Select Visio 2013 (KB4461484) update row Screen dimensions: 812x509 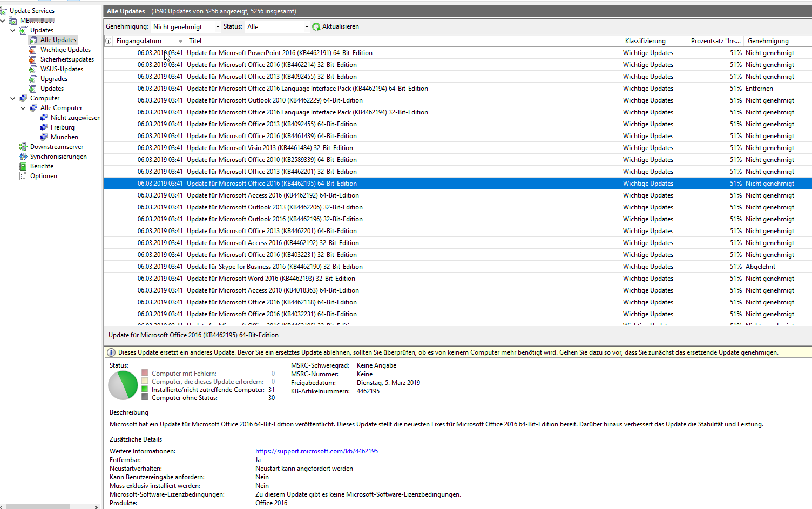coord(458,148)
